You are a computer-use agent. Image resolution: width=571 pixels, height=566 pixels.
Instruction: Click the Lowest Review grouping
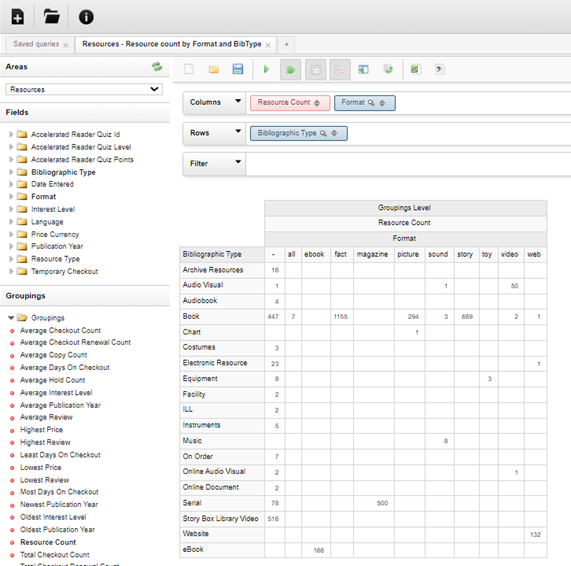click(44, 480)
